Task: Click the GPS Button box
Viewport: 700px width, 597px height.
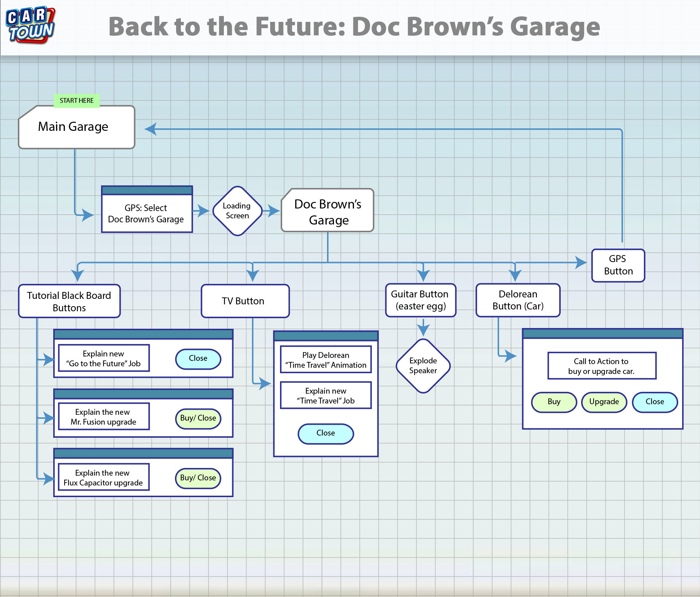Action: click(x=618, y=265)
